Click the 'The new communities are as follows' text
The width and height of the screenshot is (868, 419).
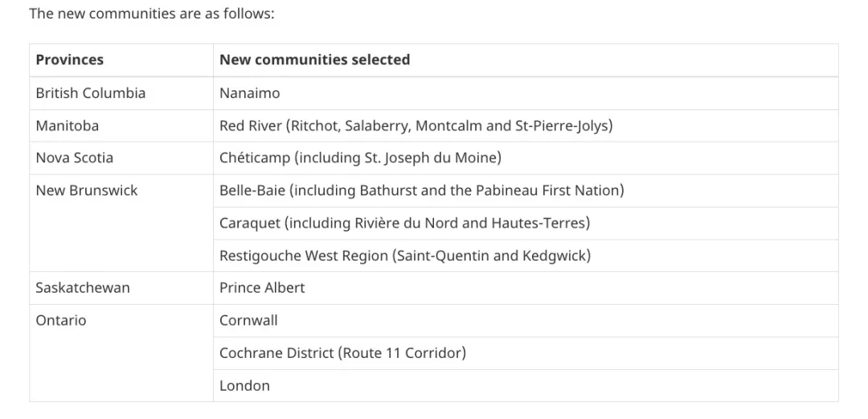[152, 14]
